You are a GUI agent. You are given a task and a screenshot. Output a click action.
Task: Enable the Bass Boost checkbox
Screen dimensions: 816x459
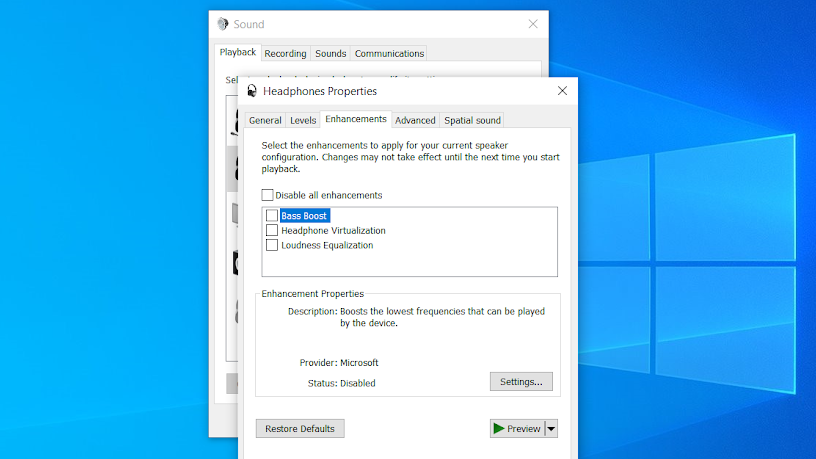[272, 215]
